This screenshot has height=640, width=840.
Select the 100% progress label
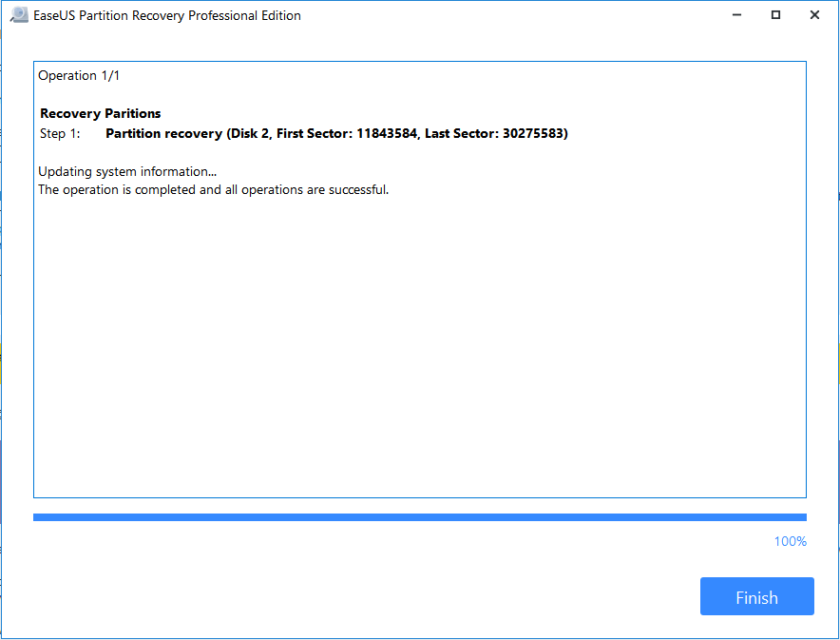pos(790,540)
